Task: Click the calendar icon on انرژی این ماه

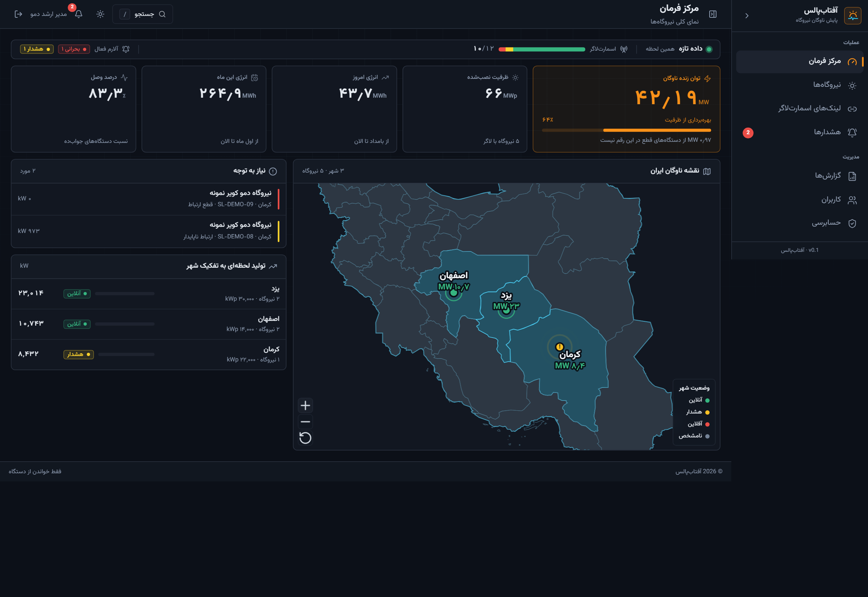Action: pos(255,77)
